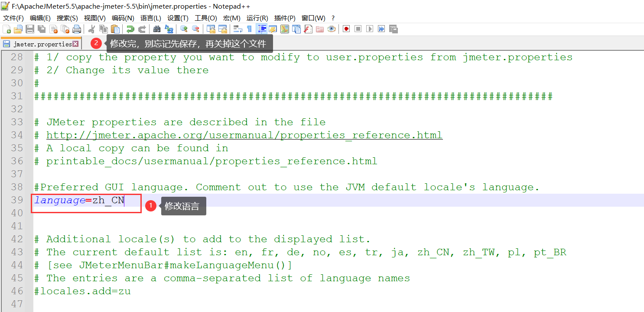Toggle the indent guide button
Screen dimensions: 644x312
click(262, 29)
